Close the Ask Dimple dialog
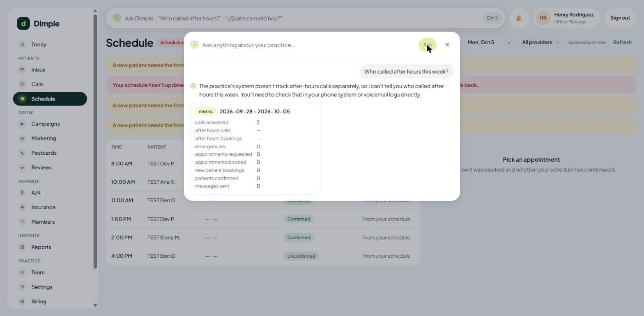644x316 pixels. click(447, 45)
